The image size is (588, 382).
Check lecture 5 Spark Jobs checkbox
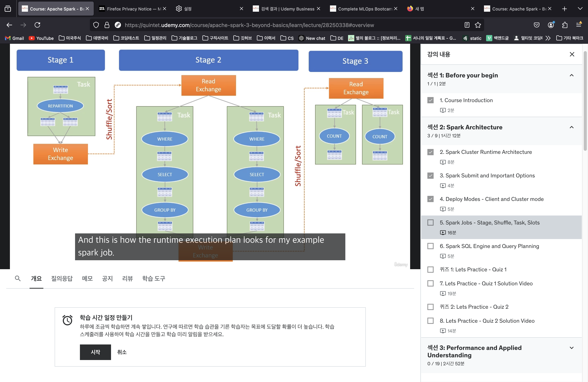[430, 223]
